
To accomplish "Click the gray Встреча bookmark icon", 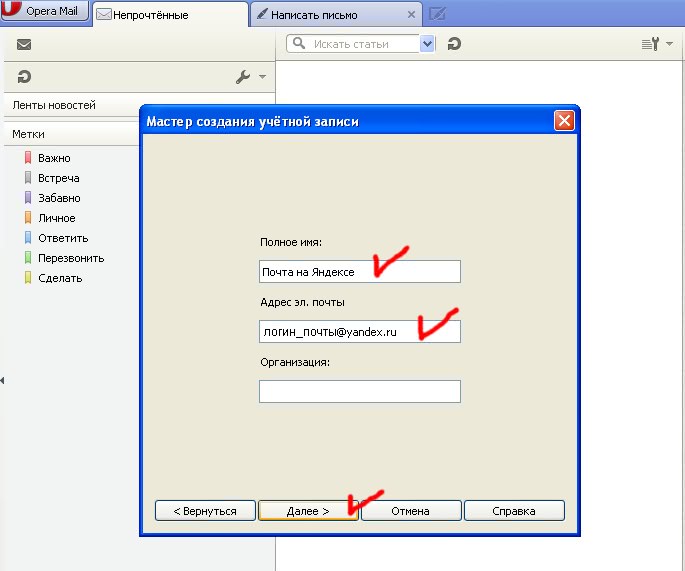I will [x=28, y=178].
